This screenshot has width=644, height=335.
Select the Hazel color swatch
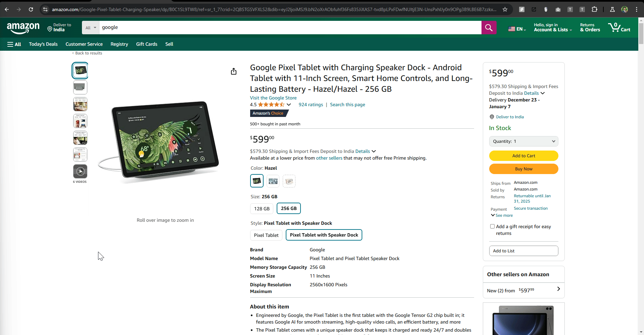point(257,181)
